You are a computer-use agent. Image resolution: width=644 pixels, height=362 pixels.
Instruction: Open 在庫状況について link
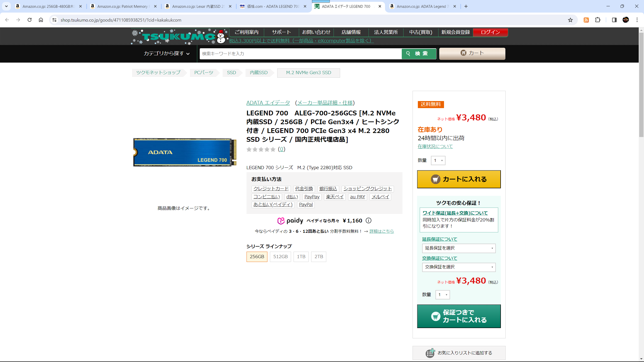[435, 146]
